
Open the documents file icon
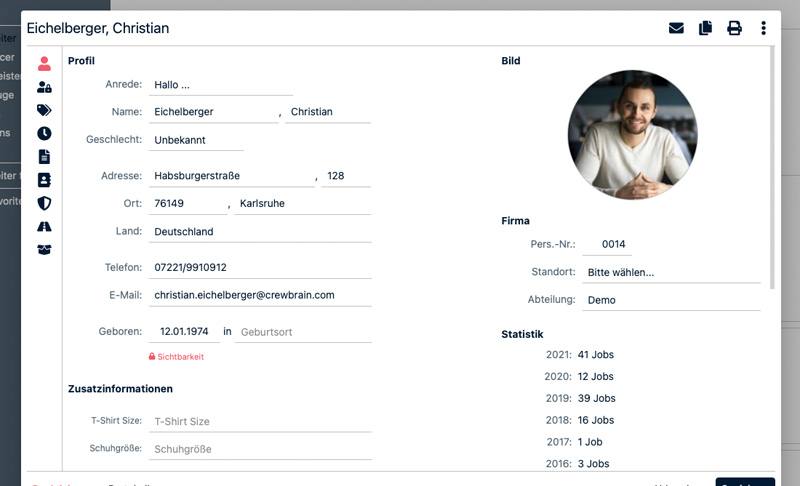click(x=44, y=156)
